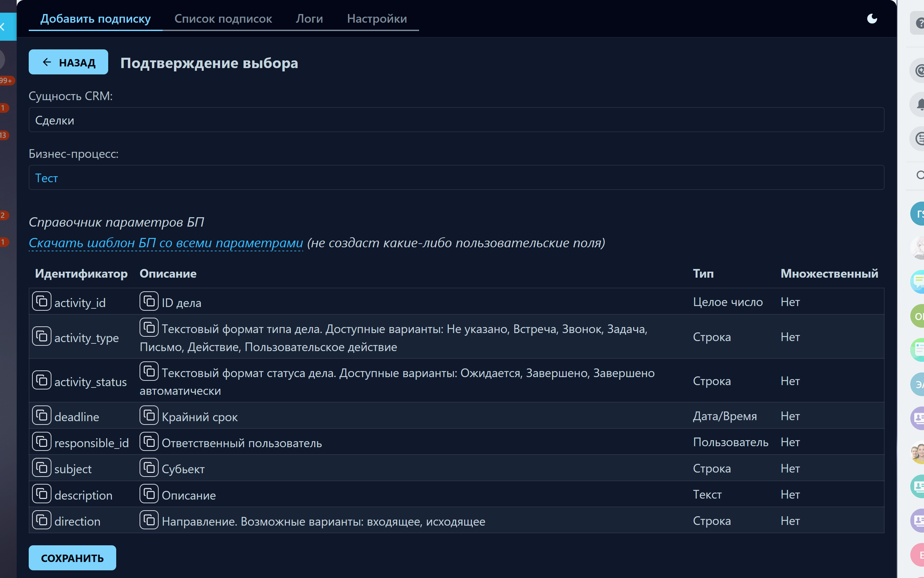Copy the deadline identifier
The image size is (924, 578).
[x=41, y=415]
